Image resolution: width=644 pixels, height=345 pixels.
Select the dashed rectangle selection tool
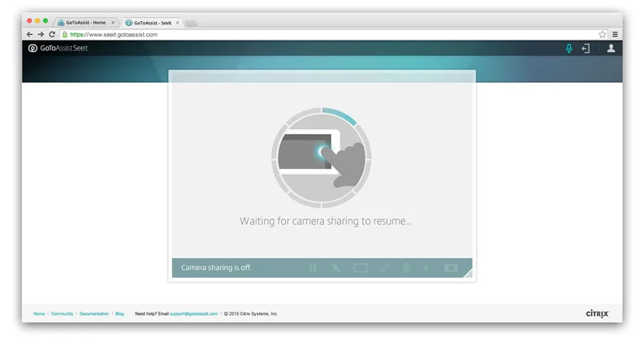pos(361,268)
